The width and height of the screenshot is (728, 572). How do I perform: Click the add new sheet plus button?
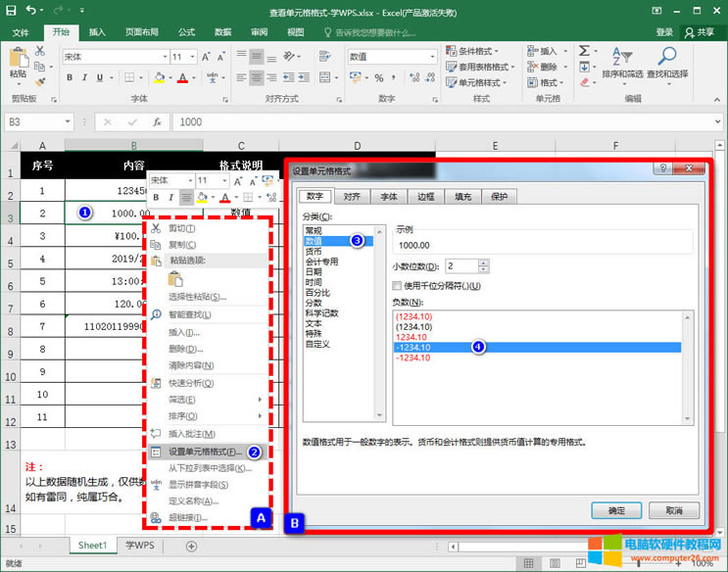click(191, 546)
